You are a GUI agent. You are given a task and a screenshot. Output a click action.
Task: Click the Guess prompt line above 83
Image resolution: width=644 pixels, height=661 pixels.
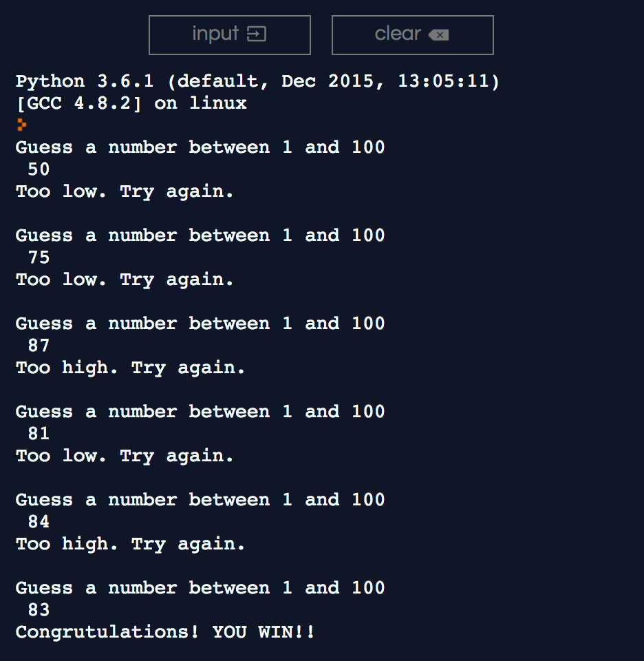200,588
